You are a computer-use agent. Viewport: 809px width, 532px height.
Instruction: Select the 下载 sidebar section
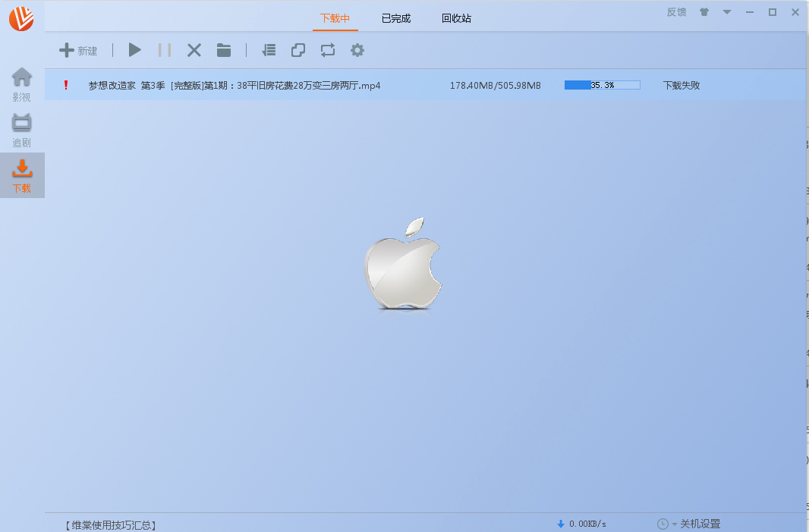coord(22,175)
